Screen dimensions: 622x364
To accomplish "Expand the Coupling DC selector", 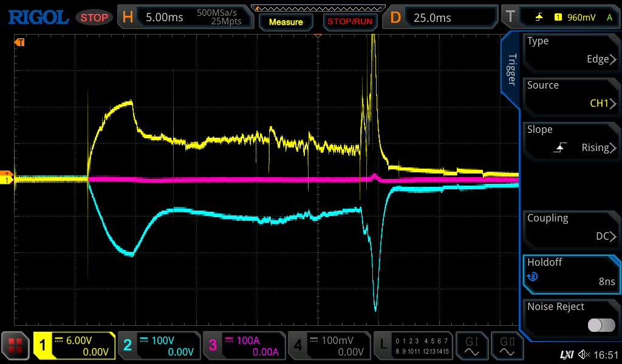I will click(570, 227).
